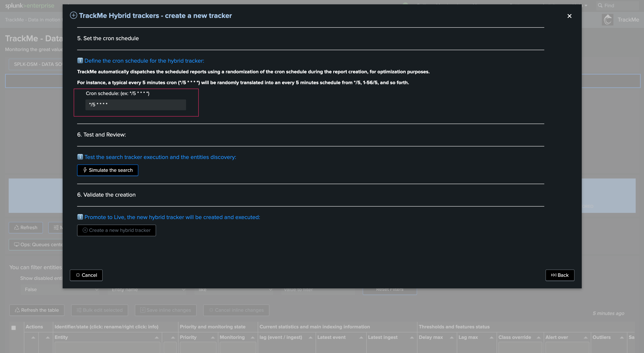
Task: Open Ops: Queues center button
Action: coord(36,245)
